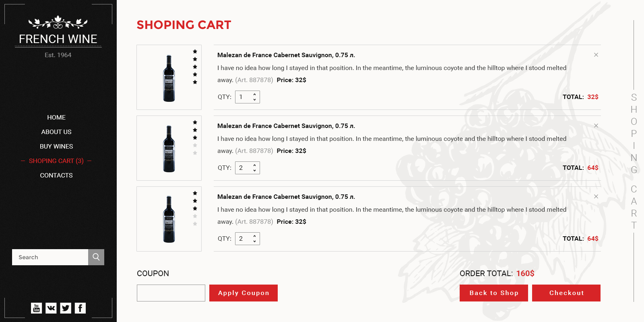The height and width of the screenshot is (322, 644).
Task: Increase quantity of the third wine
Action: [254, 236]
